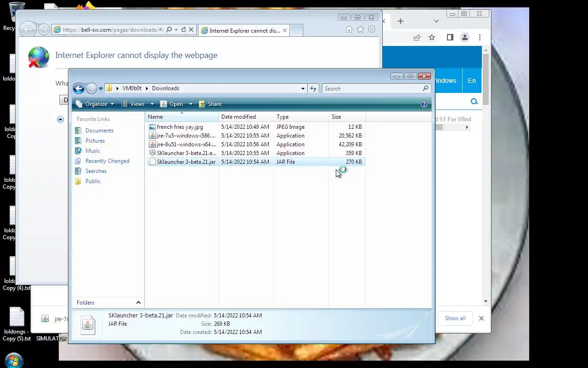Viewport: 588px width, 368px height.
Task: Select the 'Internet Explorer cannot dis...' tab
Action: pyautogui.click(x=244, y=30)
